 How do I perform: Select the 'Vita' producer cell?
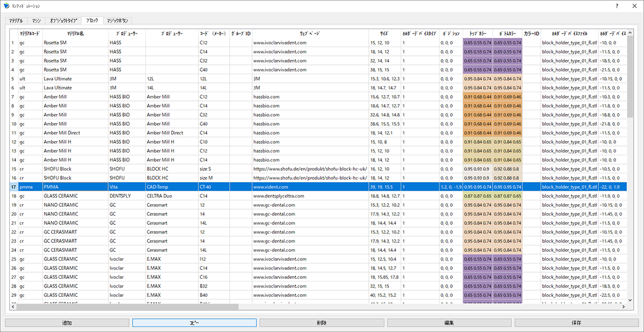127,187
